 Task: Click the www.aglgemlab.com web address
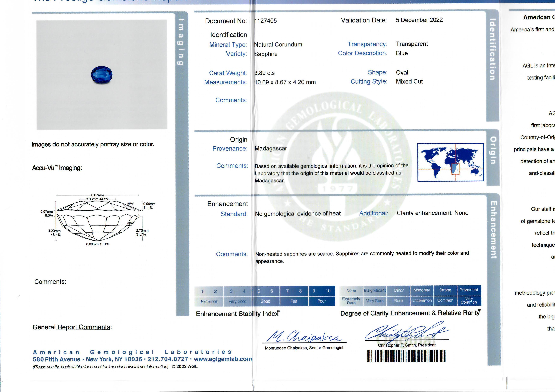click(x=223, y=359)
